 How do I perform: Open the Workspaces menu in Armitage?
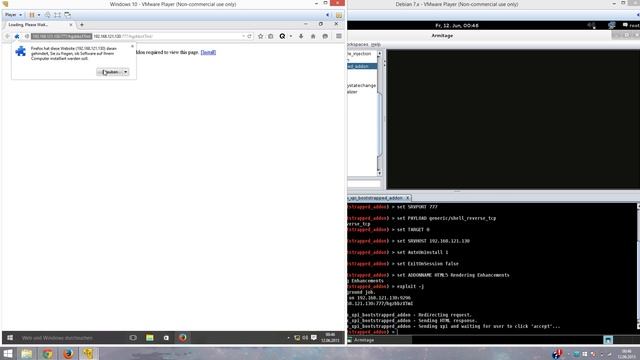358,44
